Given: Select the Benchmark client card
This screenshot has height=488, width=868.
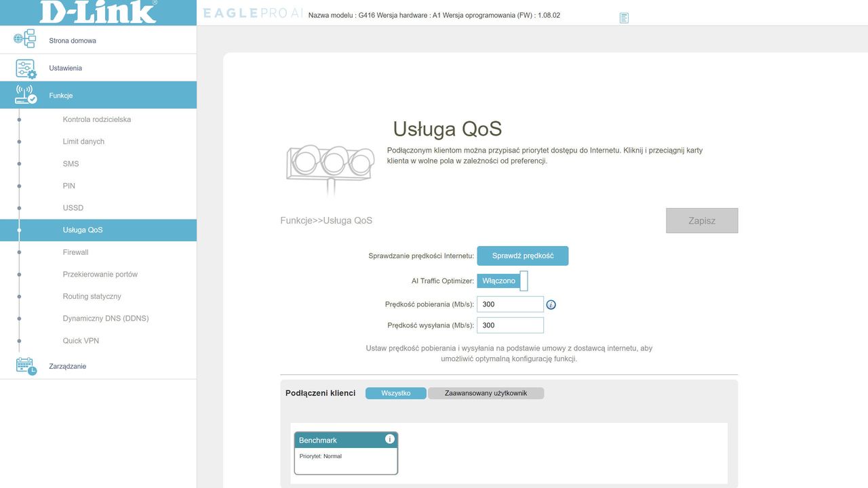Looking at the screenshot, I should tap(346, 453).
